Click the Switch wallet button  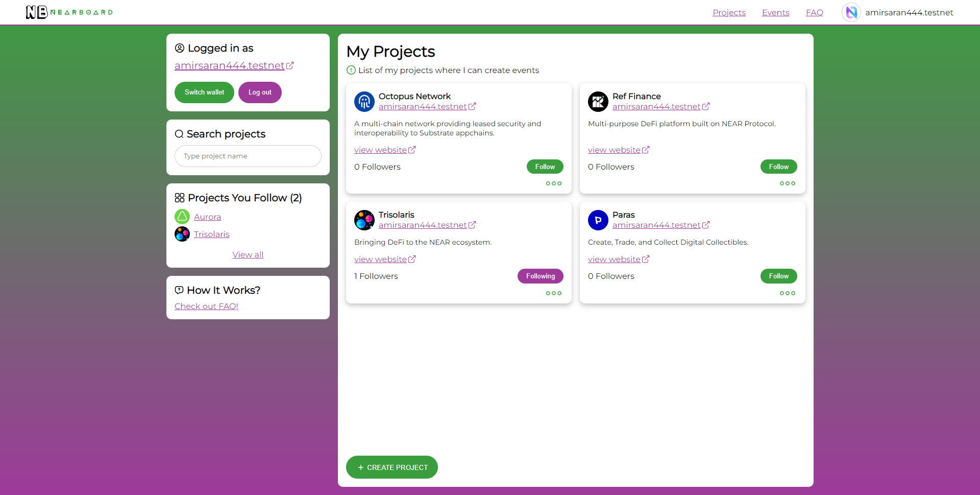[204, 92]
